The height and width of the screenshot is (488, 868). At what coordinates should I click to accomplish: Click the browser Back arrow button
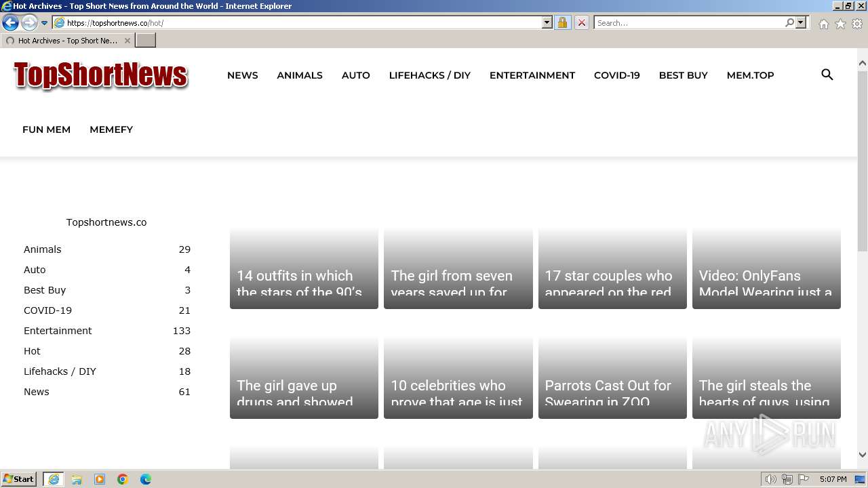point(10,22)
